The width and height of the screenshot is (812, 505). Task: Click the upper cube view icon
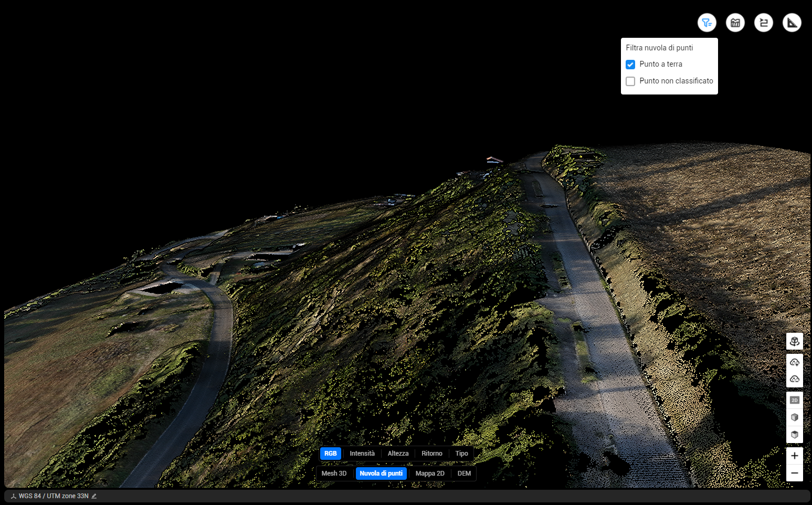tap(794, 417)
